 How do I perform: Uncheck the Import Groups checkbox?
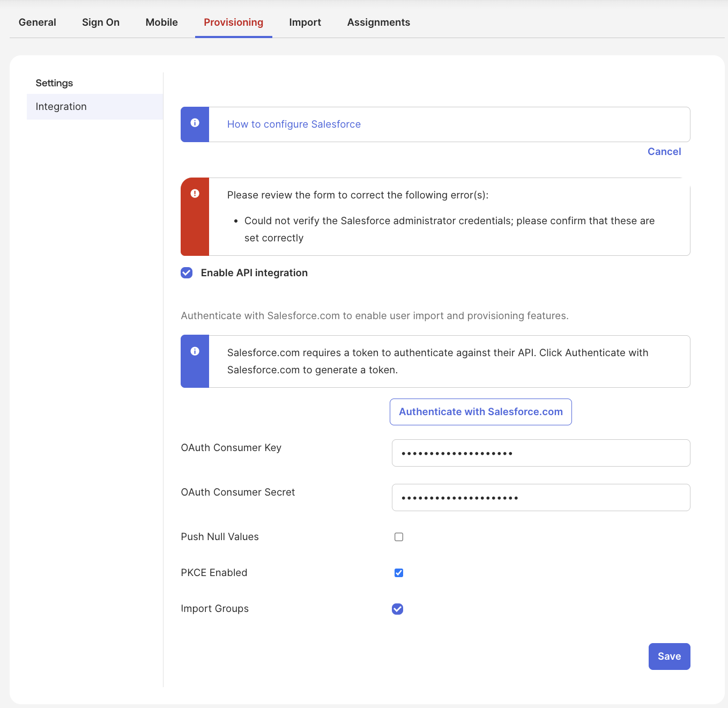398,609
